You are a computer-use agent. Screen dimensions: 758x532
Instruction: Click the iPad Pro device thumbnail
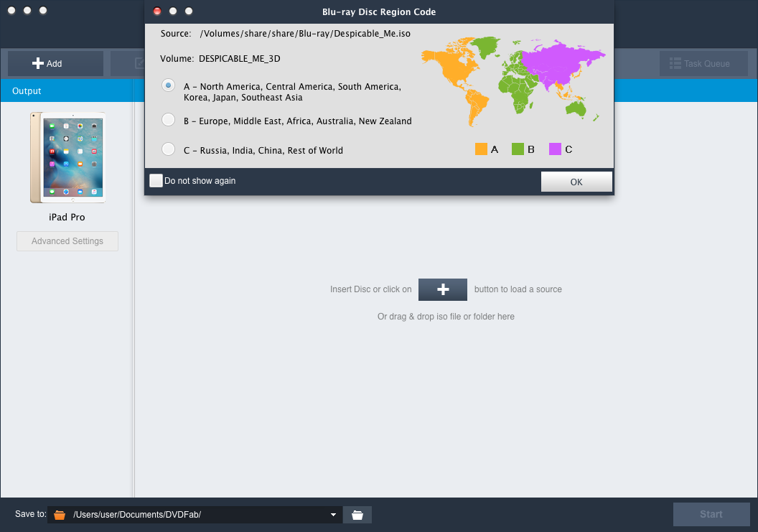tap(67, 158)
